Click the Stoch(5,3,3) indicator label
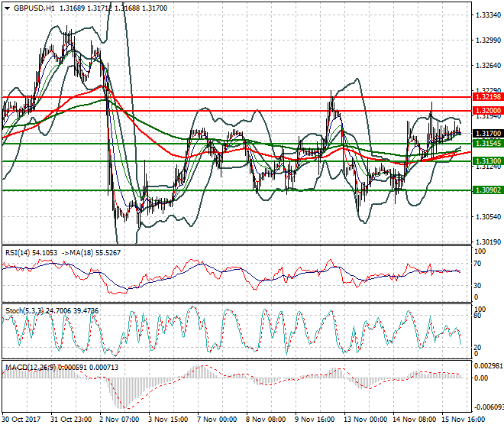The width and height of the screenshot is (504, 428). [x=24, y=311]
